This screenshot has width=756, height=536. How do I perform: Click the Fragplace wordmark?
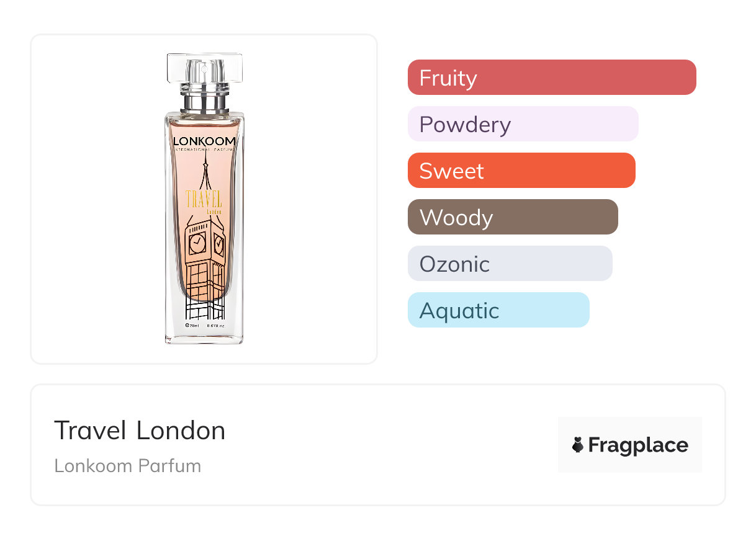[638, 445]
